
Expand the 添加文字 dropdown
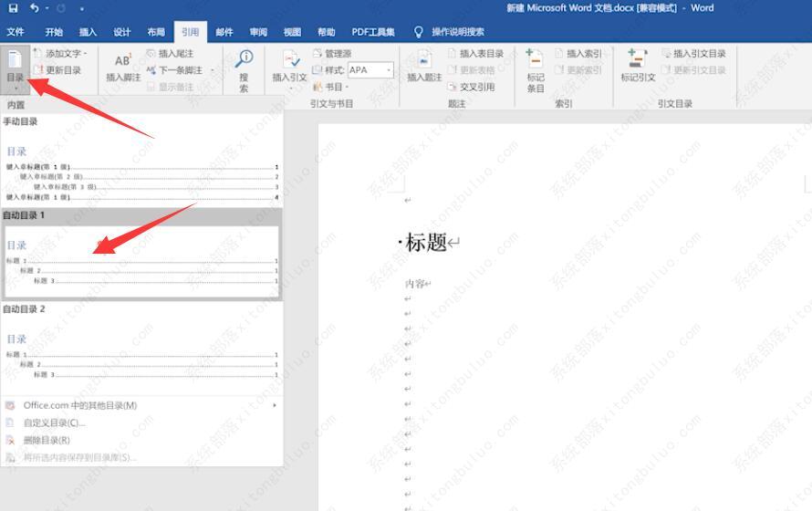(64, 54)
